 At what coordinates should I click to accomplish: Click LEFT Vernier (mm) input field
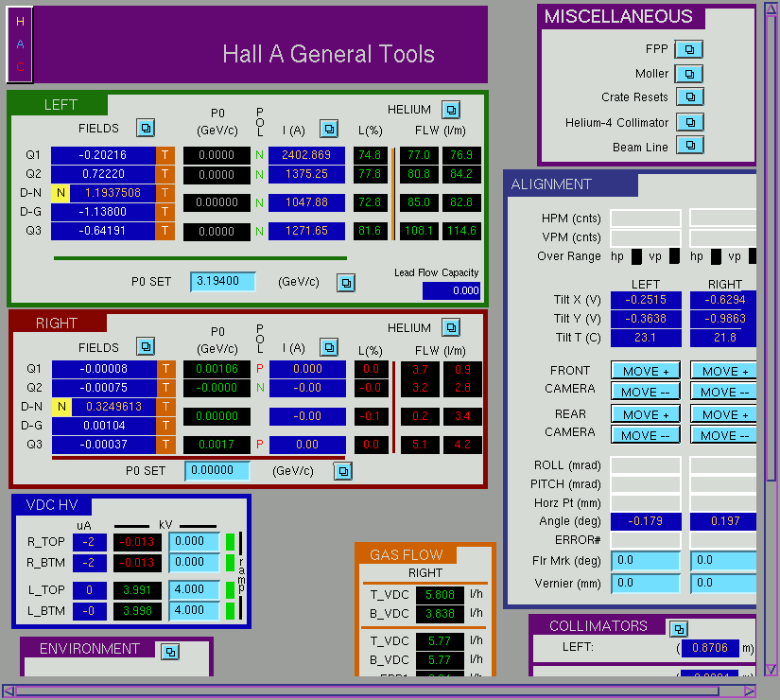(646, 584)
